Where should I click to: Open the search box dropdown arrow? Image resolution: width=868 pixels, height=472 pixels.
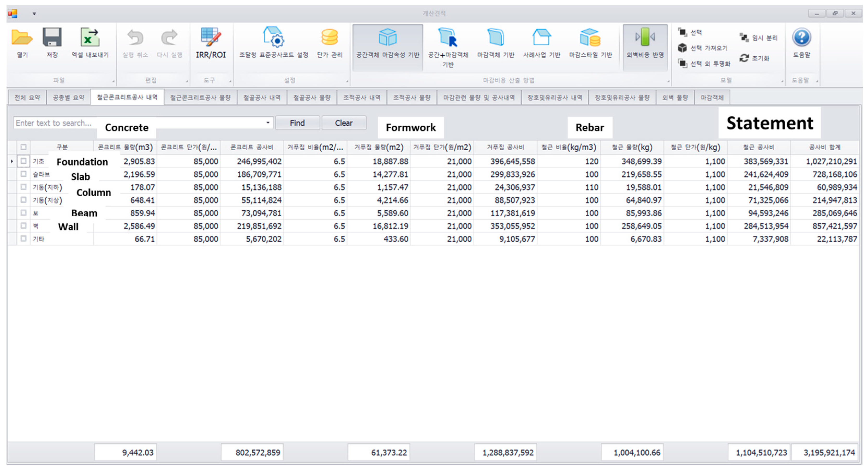268,123
